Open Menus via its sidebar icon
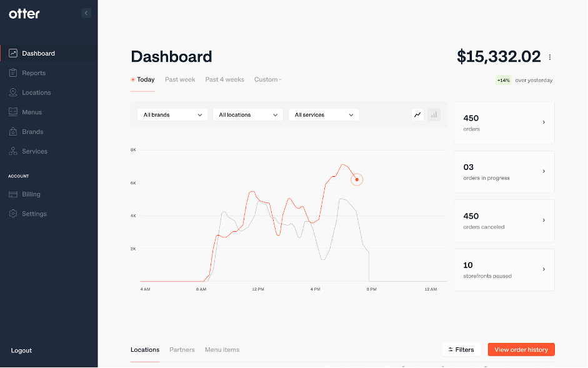This screenshot has height=368, width=588. tap(13, 112)
